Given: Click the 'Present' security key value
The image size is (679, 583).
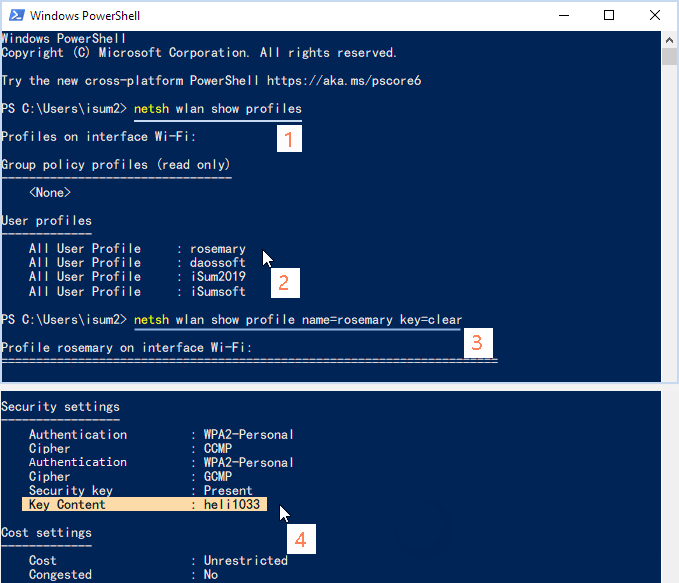Looking at the screenshot, I should pos(228,490).
